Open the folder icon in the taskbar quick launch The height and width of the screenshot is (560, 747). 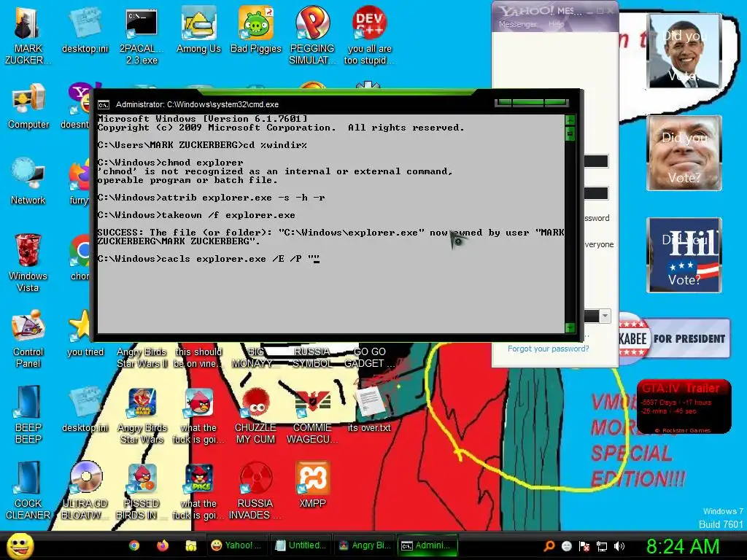coord(191,545)
